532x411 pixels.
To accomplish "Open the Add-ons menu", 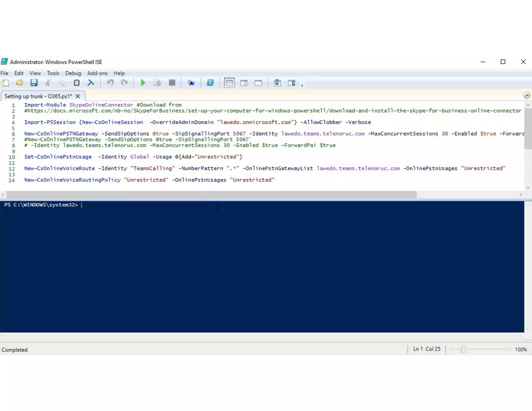I will [97, 73].
